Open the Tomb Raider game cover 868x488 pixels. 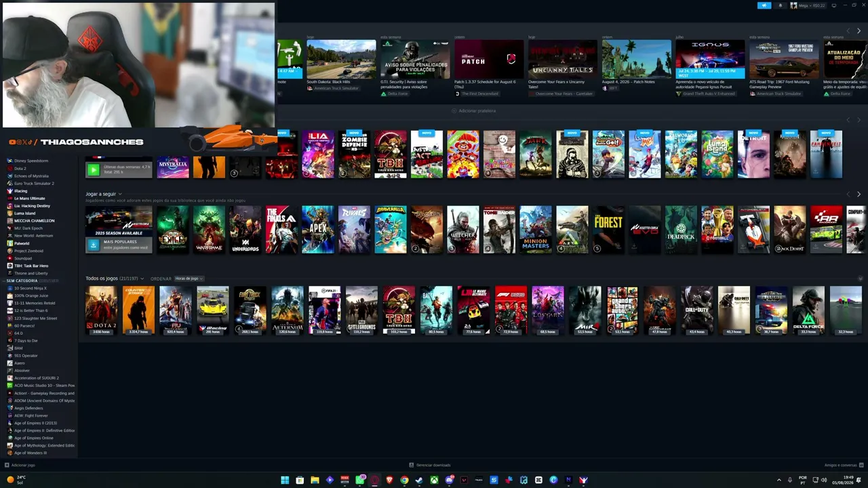[x=499, y=230]
